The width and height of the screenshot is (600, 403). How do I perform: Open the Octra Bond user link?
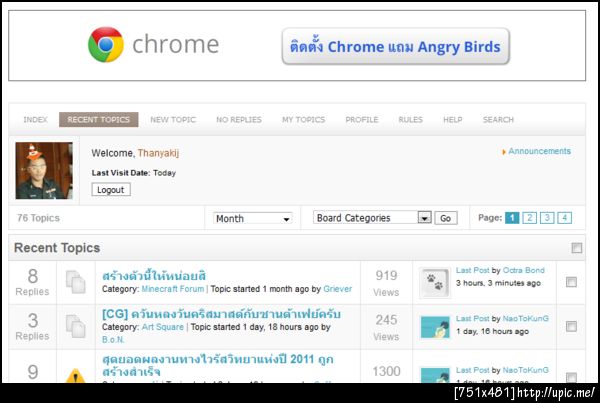pos(523,270)
